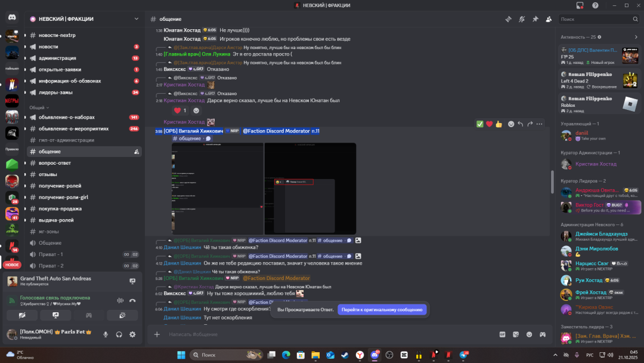Screen dimensions: 644x363
Task: Open the GIF picker in message bar
Action: tap(502, 335)
